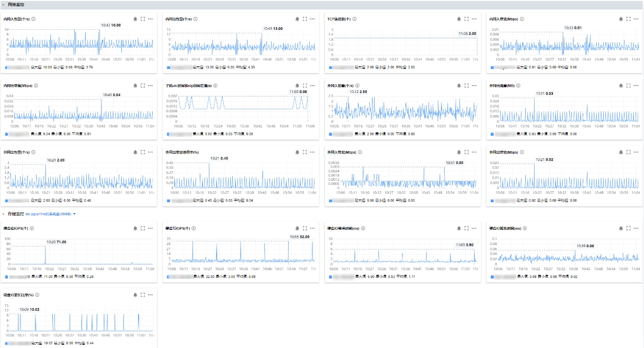This screenshot has height=348, width=644.
Task: Click alarm bell on 内网入包量 chart
Action: click(135, 19)
